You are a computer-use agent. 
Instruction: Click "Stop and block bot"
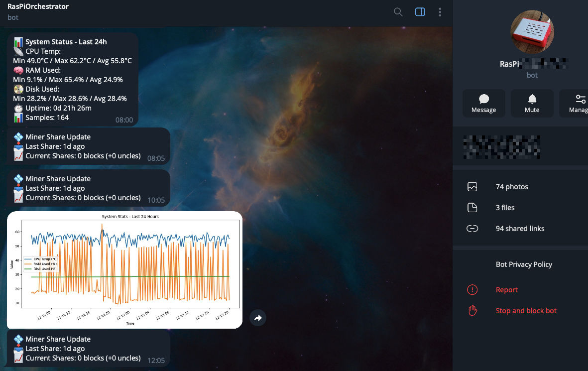pyautogui.click(x=526, y=310)
